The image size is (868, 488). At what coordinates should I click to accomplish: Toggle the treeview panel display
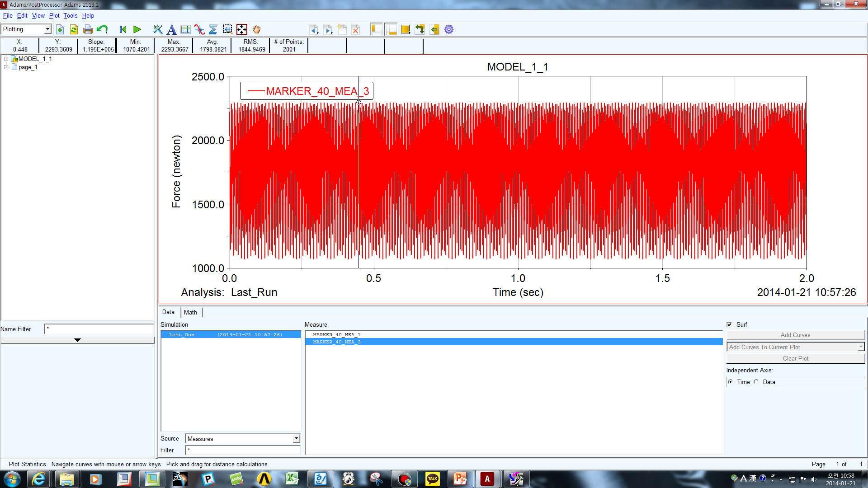point(377,30)
